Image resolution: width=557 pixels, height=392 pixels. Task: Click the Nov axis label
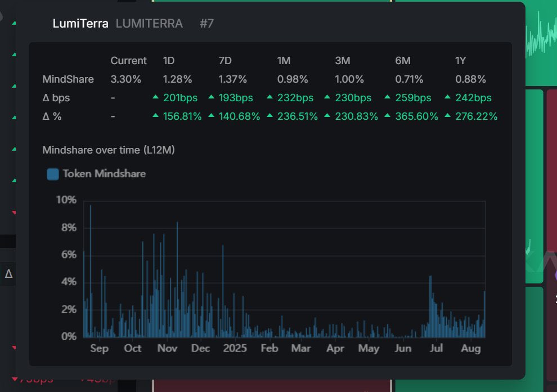point(167,348)
